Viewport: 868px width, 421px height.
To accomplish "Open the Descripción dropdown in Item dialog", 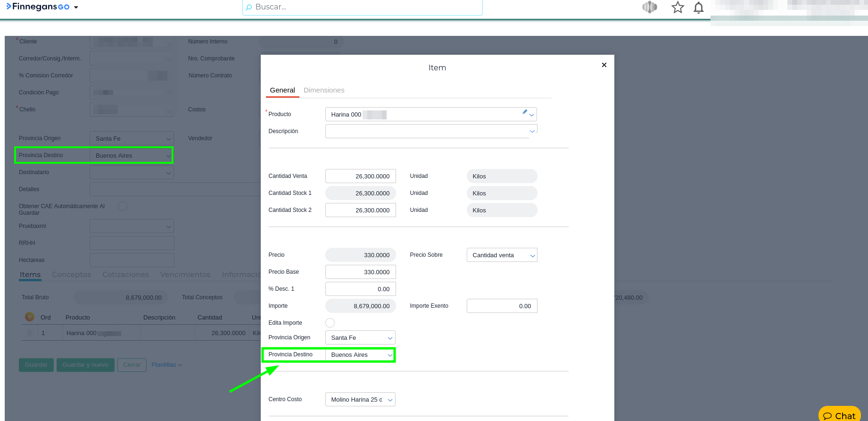I will coord(532,131).
